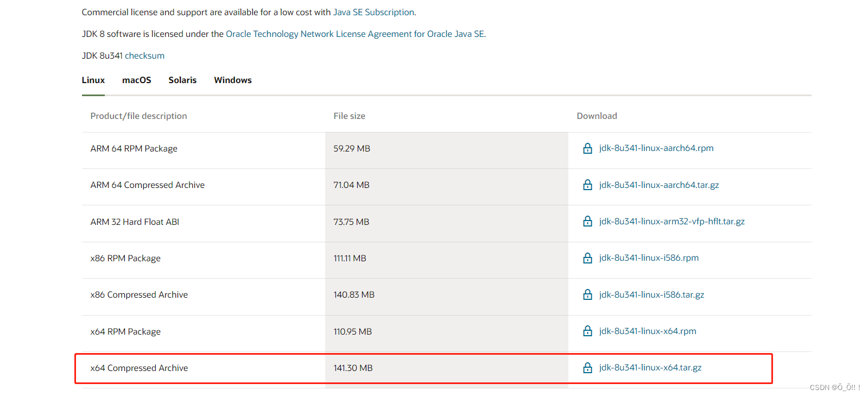Click the Product/file description column header
The image size is (868, 396).
138,116
